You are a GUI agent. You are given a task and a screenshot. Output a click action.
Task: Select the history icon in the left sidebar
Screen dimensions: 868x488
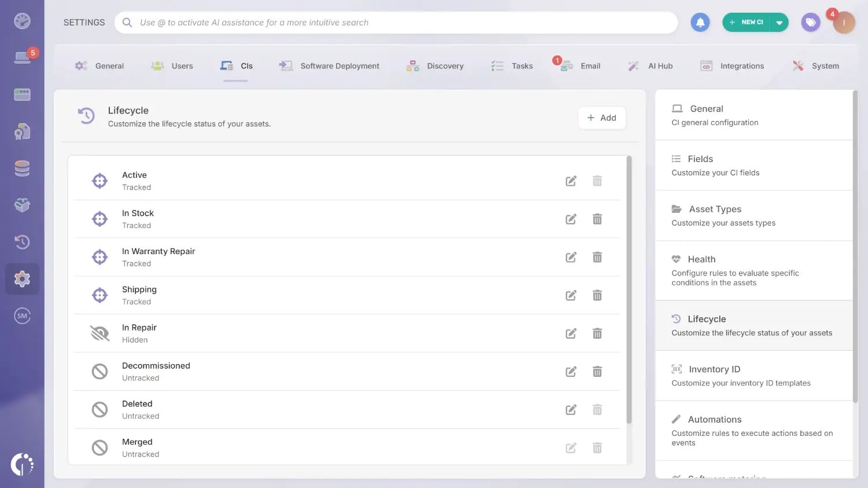(22, 242)
